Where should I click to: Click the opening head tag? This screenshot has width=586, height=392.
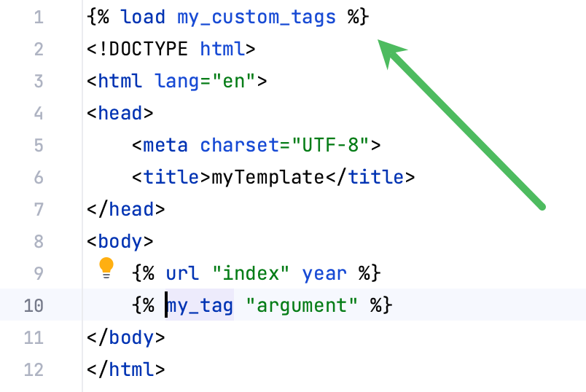point(120,113)
